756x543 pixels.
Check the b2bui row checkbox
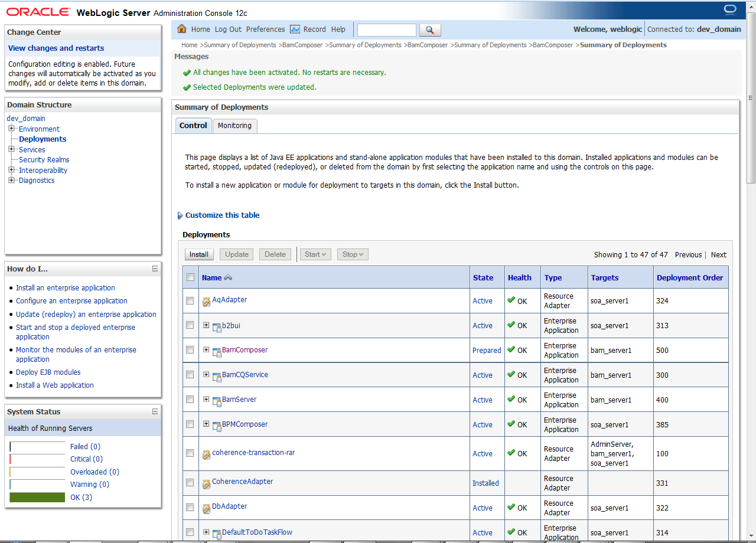(190, 325)
